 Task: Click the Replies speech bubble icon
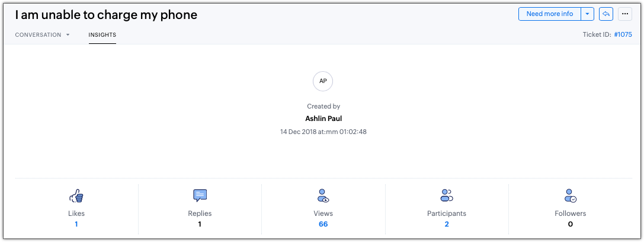point(200,195)
